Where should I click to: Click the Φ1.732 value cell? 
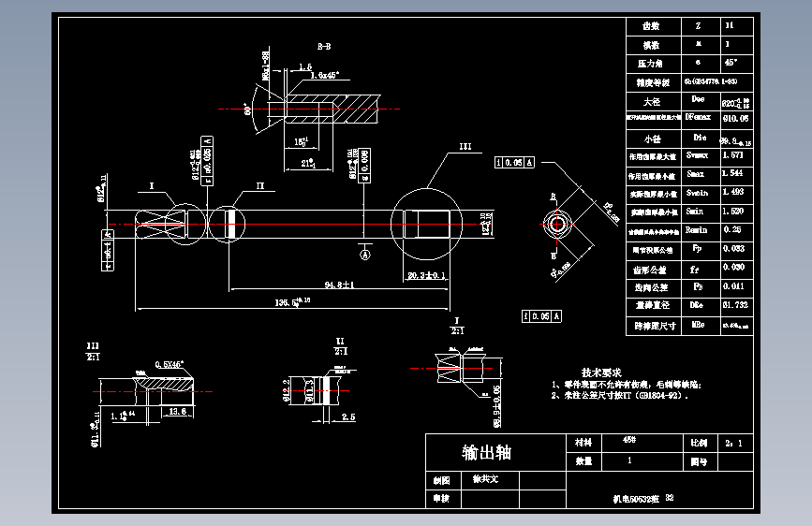click(735, 305)
